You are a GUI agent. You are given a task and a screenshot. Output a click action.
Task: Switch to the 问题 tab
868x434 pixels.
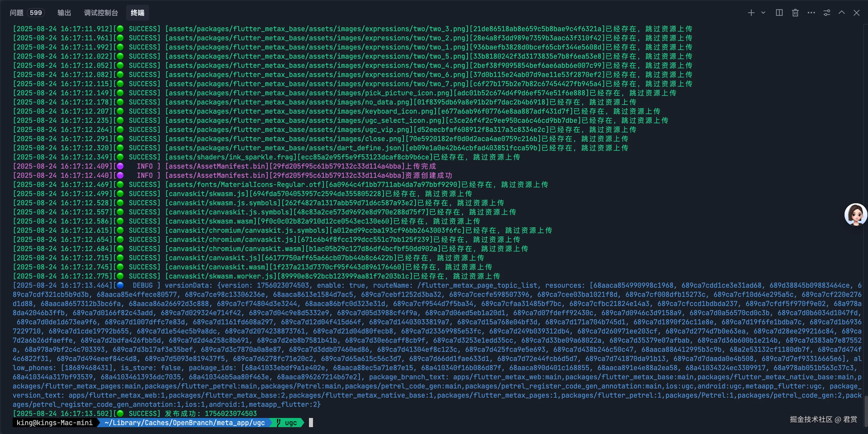point(16,13)
